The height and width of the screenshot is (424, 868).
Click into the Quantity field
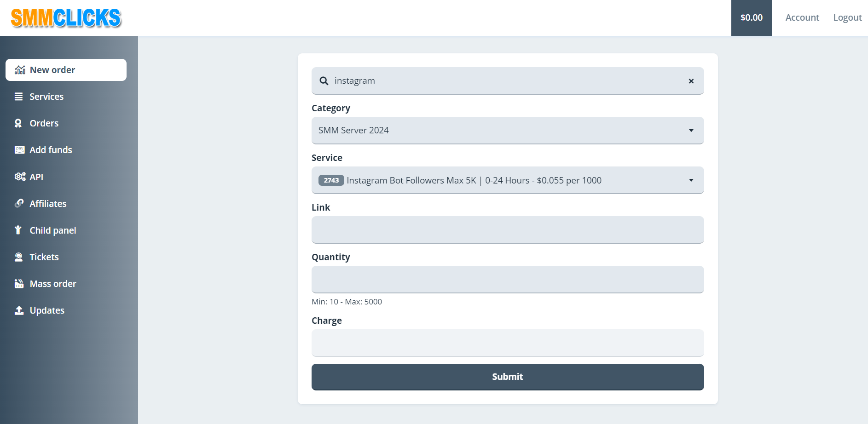[507, 279]
